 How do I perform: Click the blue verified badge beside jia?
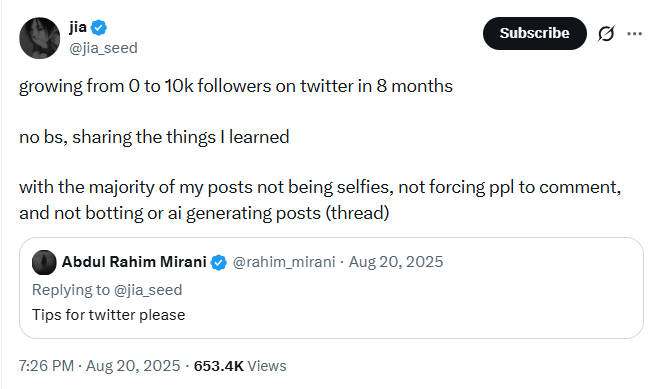coord(99,28)
